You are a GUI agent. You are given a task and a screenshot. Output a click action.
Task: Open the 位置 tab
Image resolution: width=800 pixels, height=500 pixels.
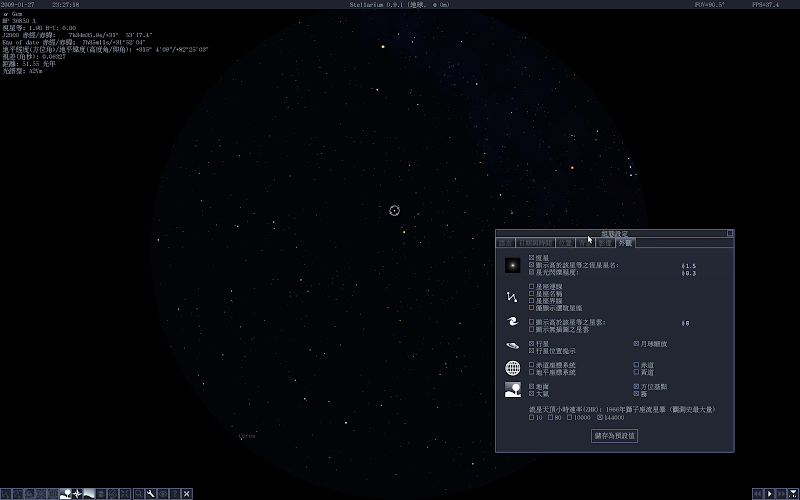565,243
